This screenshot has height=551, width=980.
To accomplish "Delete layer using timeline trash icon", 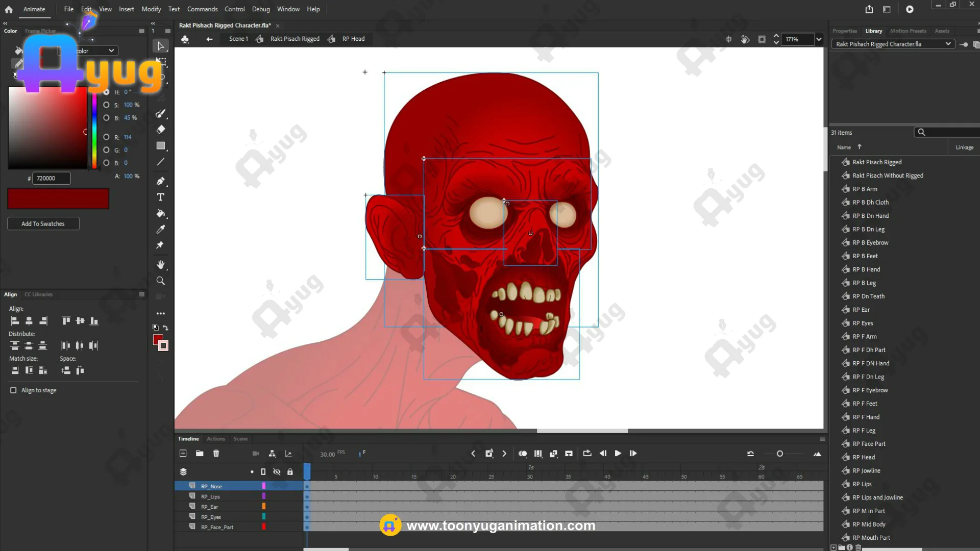I will (216, 454).
